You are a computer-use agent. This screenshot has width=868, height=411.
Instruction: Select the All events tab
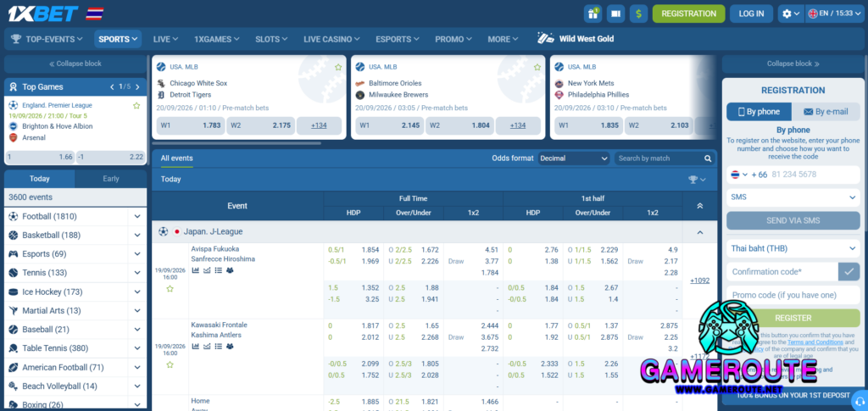coord(176,158)
